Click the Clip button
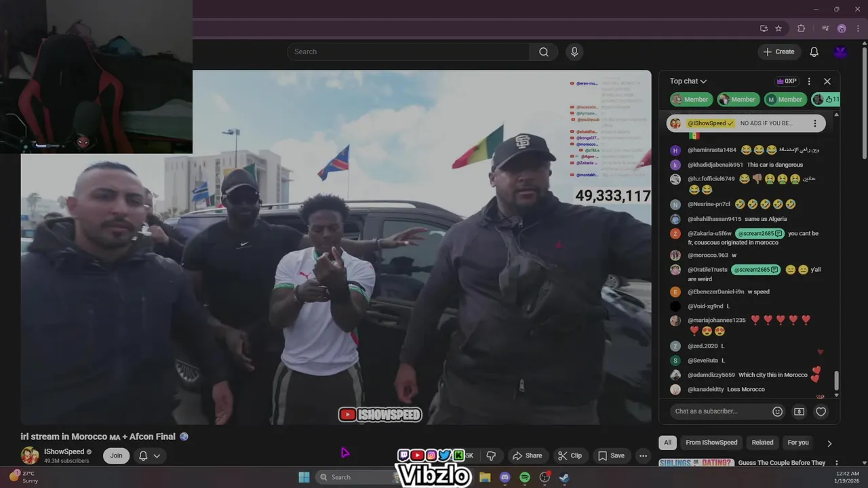Image resolution: width=868 pixels, height=488 pixels. click(570, 455)
